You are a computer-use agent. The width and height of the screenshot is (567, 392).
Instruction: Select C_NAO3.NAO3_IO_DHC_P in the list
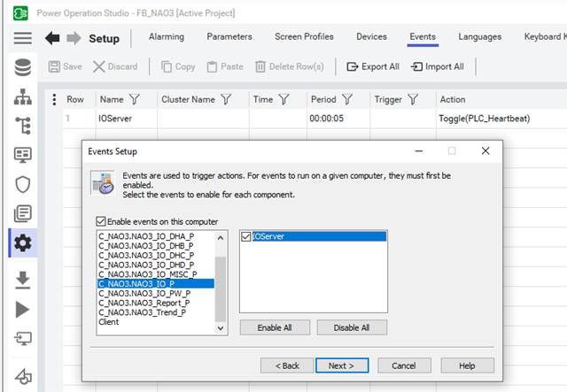[156, 255]
